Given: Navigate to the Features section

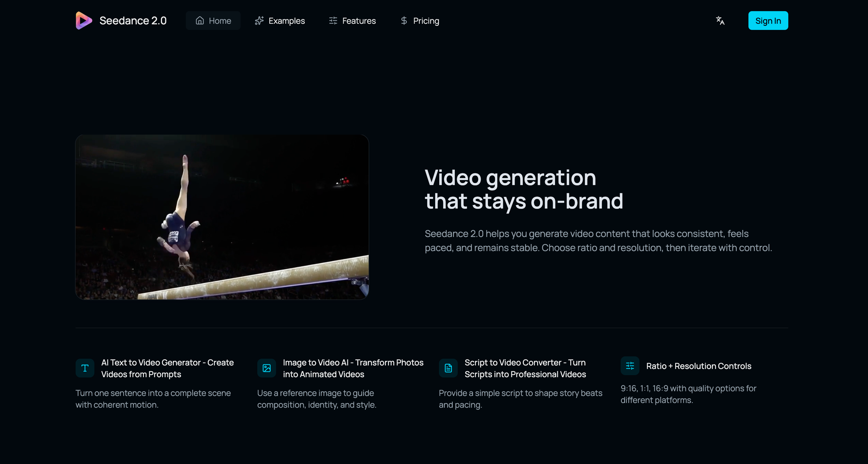Looking at the screenshot, I should click(x=359, y=21).
